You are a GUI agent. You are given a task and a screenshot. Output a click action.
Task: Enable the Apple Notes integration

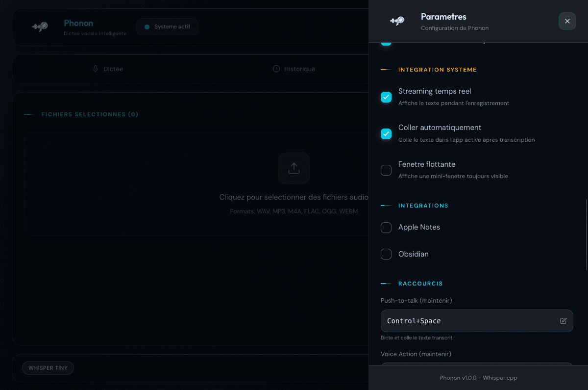(x=386, y=228)
